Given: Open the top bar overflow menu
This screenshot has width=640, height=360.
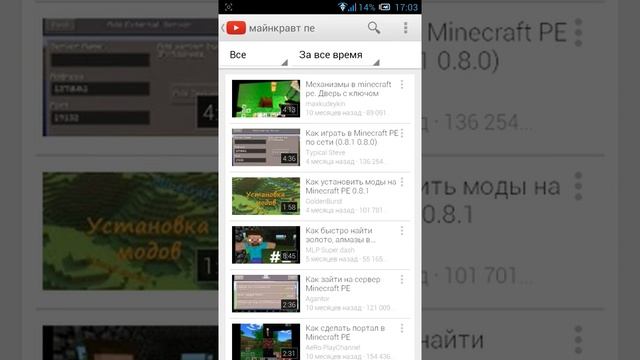Looking at the screenshot, I should [405, 28].
